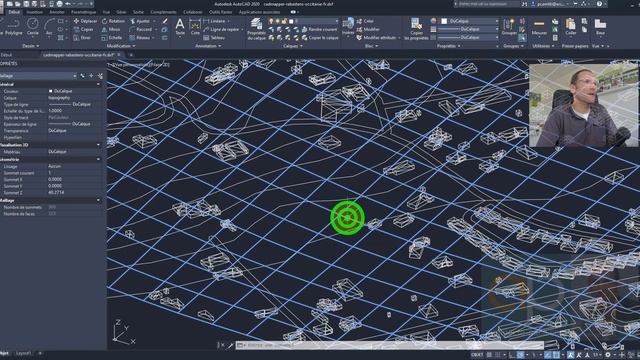Click the Réseau (array) tool

(140, 38)
